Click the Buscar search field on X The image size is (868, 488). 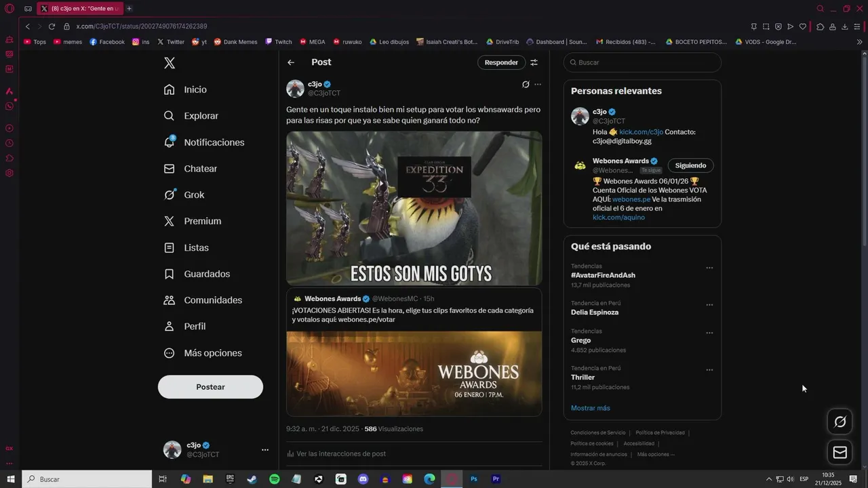[642, 62]
